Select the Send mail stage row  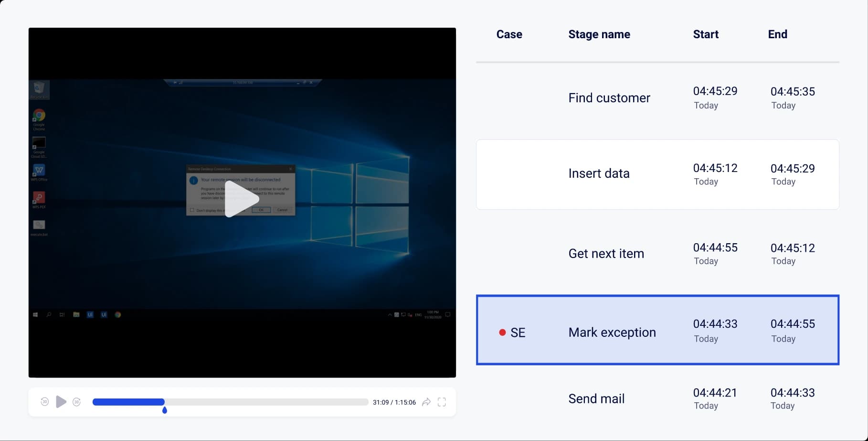click(x=657, y=399)
